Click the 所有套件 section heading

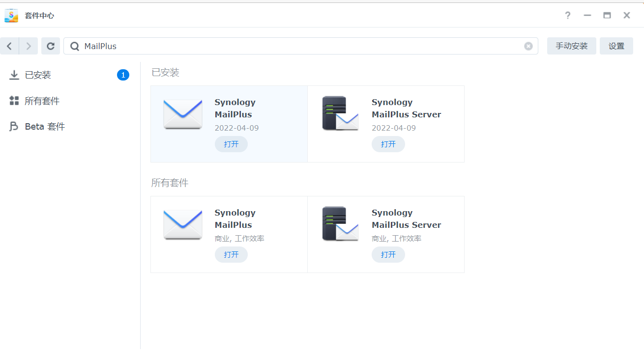pyautogui.click(x=170, y=183)
